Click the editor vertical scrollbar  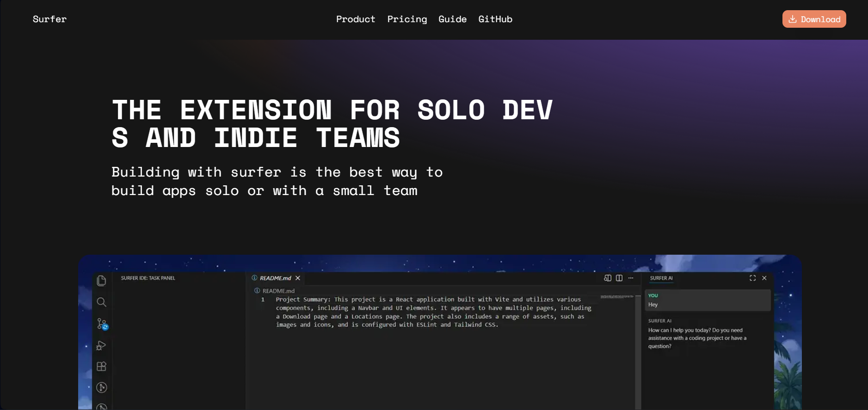[x=638, y=351]
